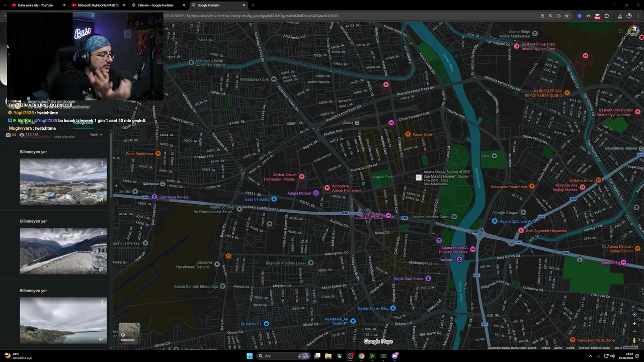The height and width of the screenshot is (362, 644).
Task: Click the Büyük Saat Kulesi pin
Action: (x=428, y=279)
